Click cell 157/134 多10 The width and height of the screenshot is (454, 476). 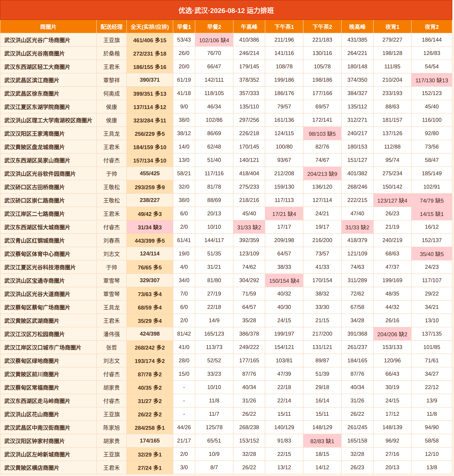coord(149,160)
